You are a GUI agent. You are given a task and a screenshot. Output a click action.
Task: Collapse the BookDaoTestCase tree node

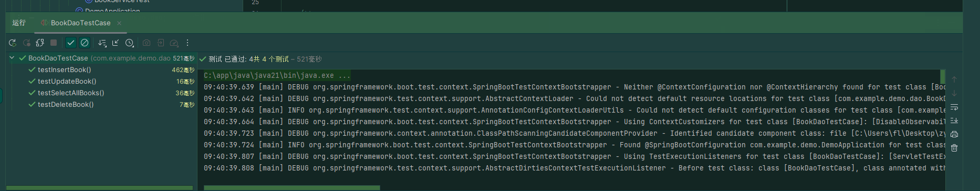point(12,58)
